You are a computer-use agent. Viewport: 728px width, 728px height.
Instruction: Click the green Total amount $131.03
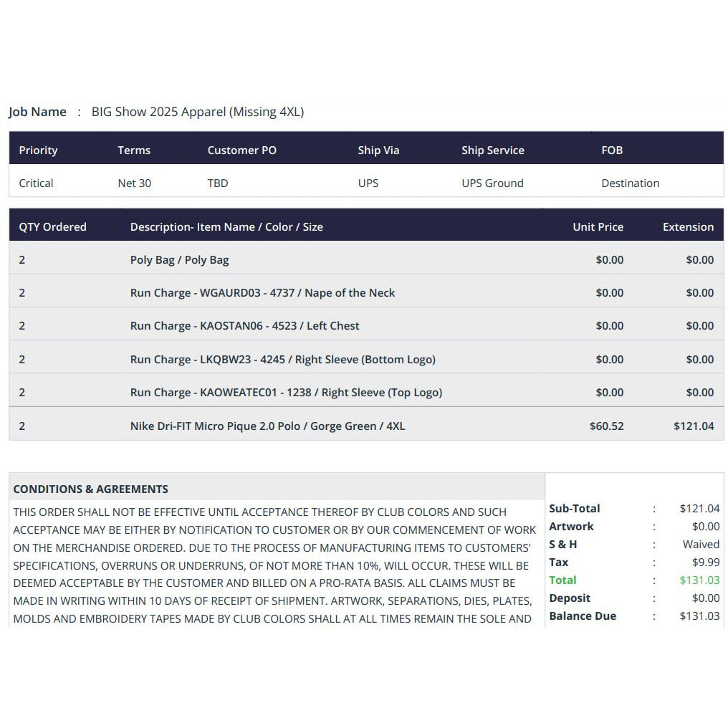(699, 580)
